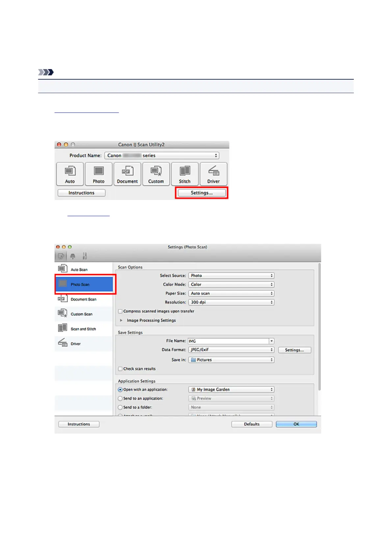The width and height of the screenshot is (392, 554).
Task: Open the Paper Size dropdown
Action: 231,293
